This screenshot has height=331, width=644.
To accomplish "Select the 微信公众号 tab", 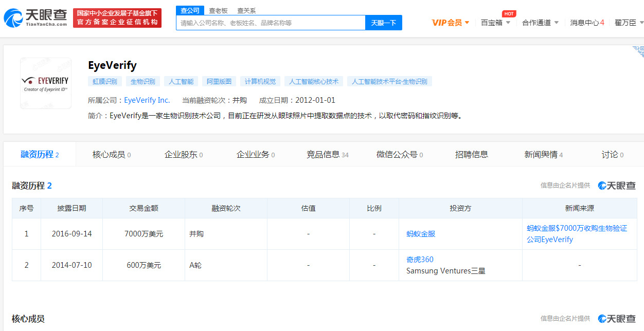I will pos(400,154).
